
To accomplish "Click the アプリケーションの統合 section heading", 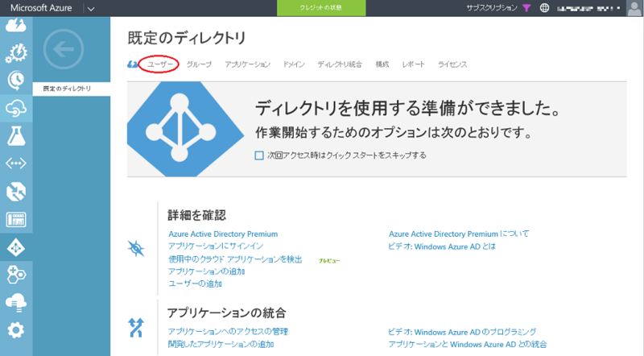I will [x=227, y=313].
